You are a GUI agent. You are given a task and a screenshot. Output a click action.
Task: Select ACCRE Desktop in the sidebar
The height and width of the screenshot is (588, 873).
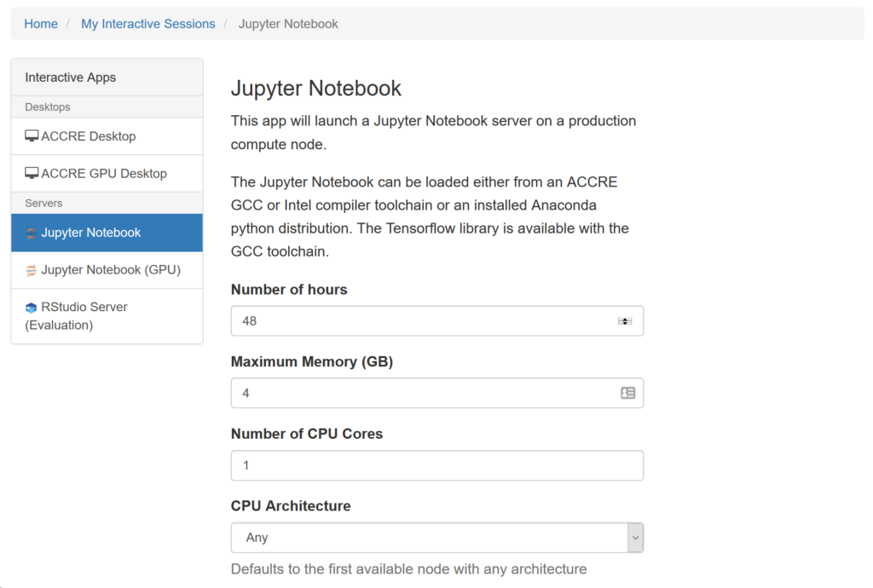click(107, 136)
